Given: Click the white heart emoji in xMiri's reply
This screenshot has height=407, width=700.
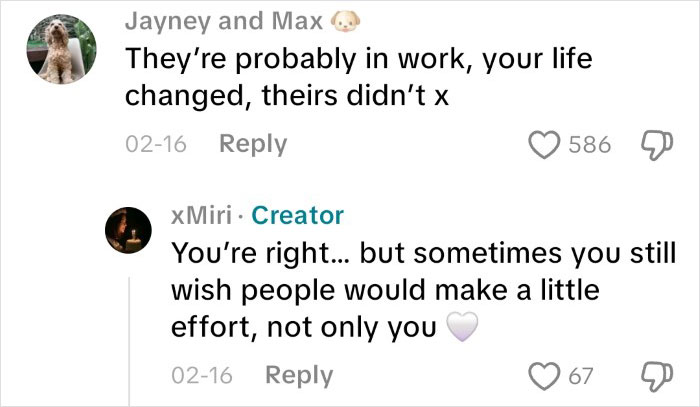Looking at the screenshot, I should 463,325.
